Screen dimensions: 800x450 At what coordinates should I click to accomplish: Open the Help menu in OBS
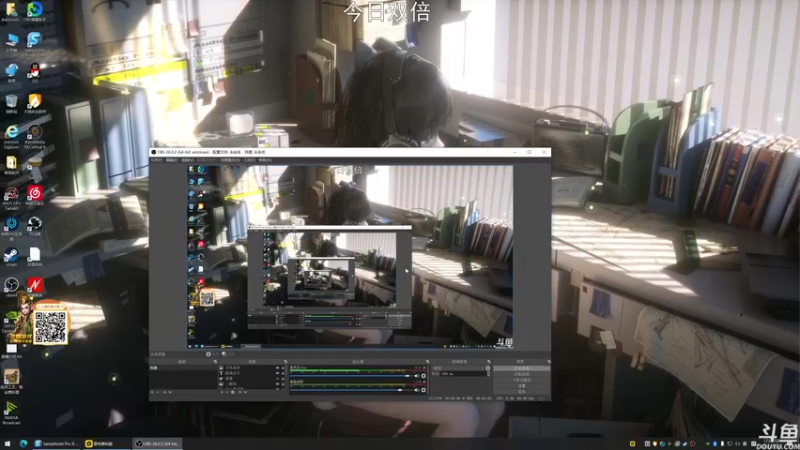265,160
